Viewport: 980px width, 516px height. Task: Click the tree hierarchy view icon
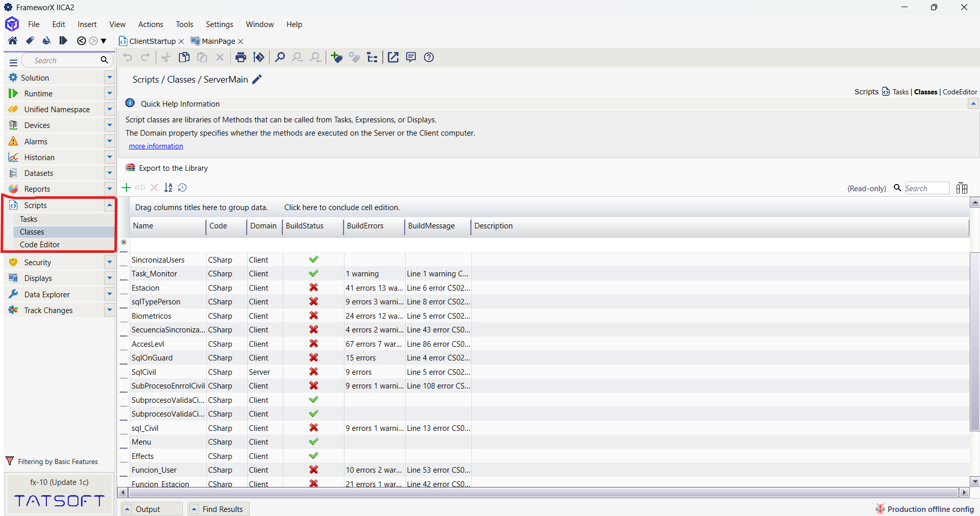pos(373,57)
